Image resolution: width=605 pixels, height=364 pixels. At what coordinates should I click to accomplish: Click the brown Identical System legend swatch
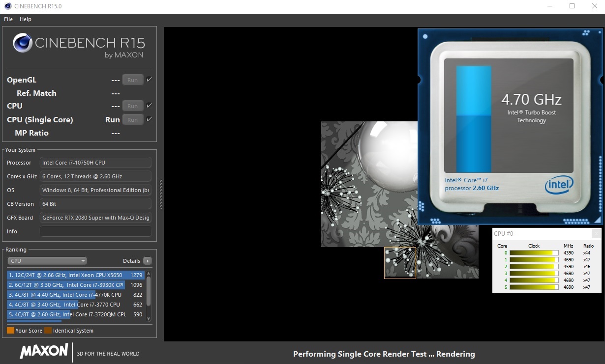pyautogui.click(x=48, y=331)
